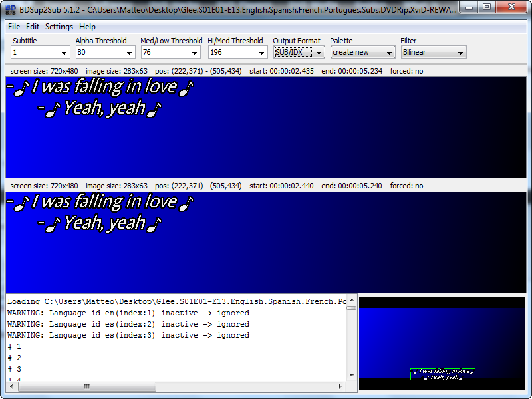The height and width of the screenshot is (399, 532).
Task: Expand the Hi/Med Threshold dropdown arrow
Action: pos(261,53)
